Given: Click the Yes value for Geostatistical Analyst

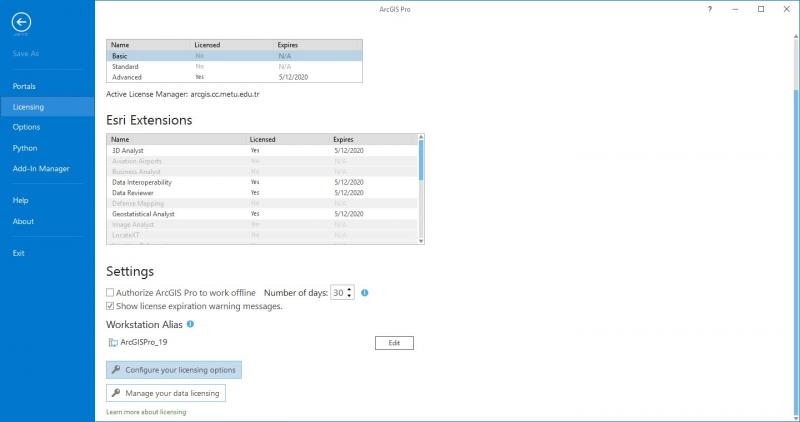Looking at the screenshot, I should pyautogui.click(x=255, y=214).
